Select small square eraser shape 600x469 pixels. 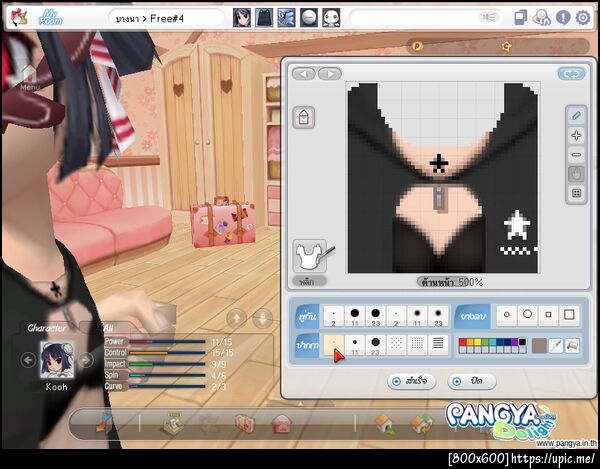(548, 315)
